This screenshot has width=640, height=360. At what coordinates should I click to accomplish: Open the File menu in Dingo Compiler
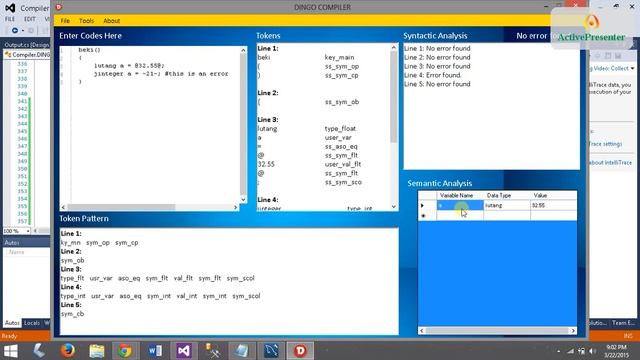pos(65,20)
